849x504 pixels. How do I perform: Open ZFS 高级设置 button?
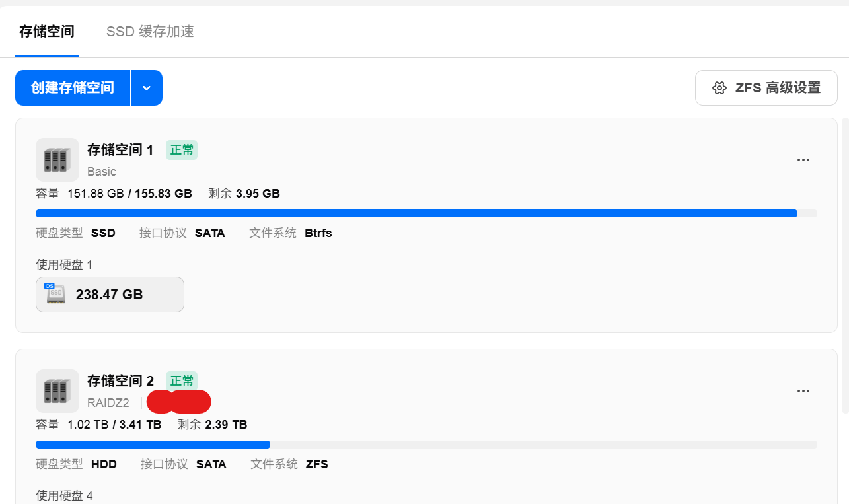click(766, 88)
